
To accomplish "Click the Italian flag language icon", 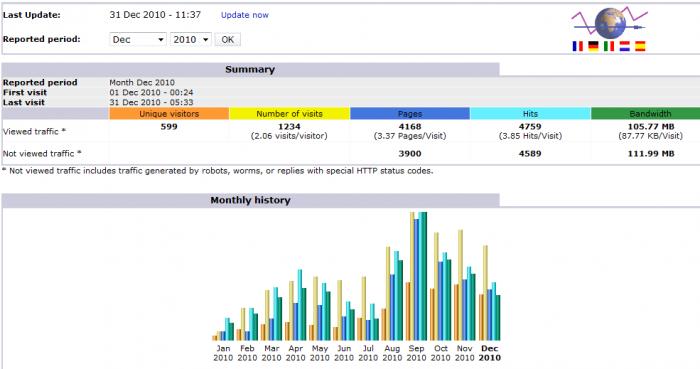I will (x=608, y=46).
